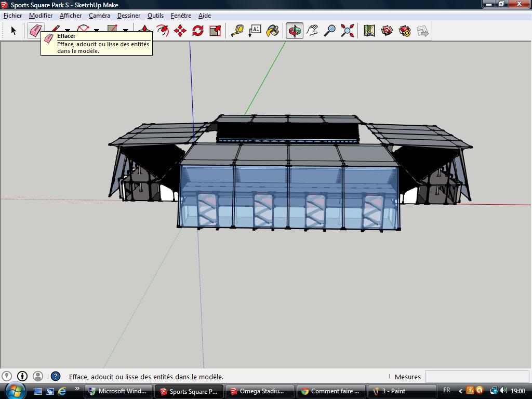Show more Quick Launch items chevron
The height and width of the screenshot is (399, 532).
77,389
